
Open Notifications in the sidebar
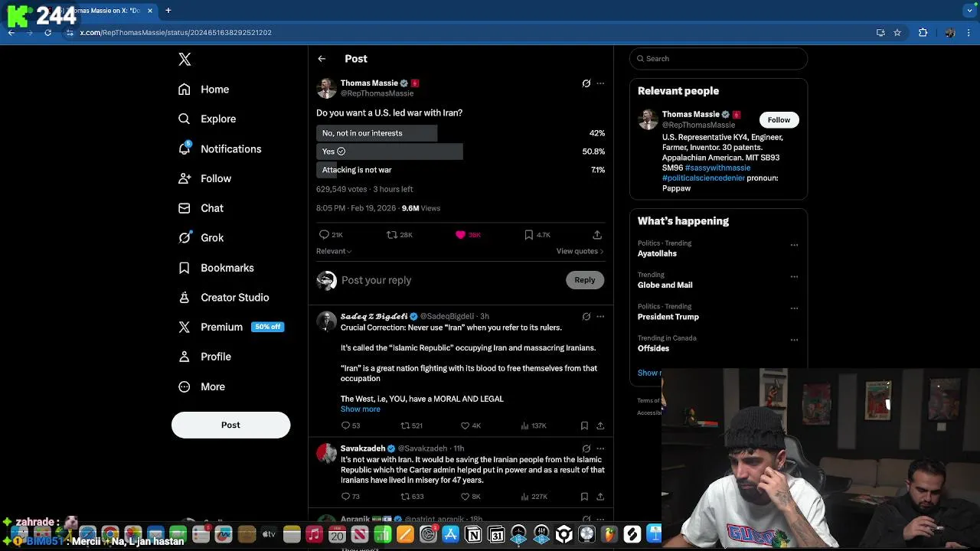point(220,149)
